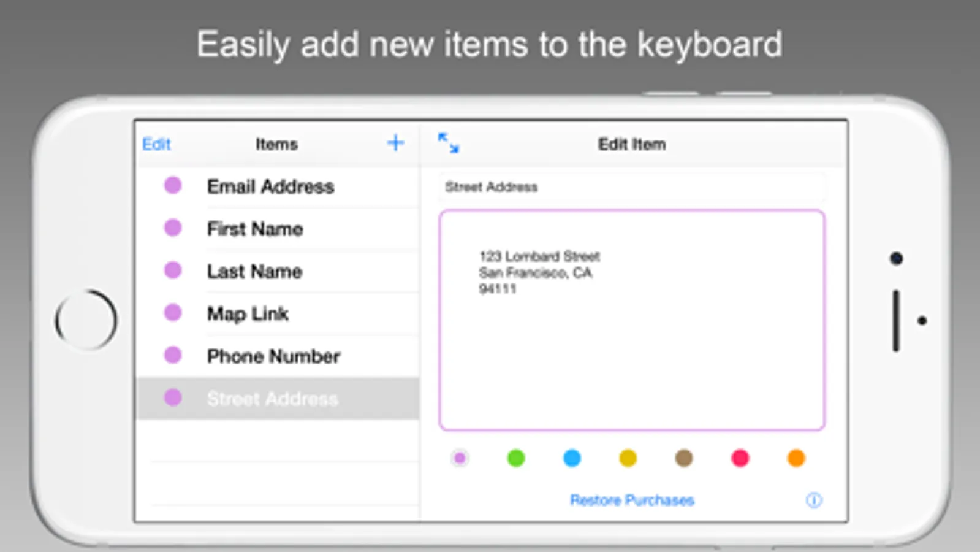Select the orange color swatch

(x=796, y=458)
